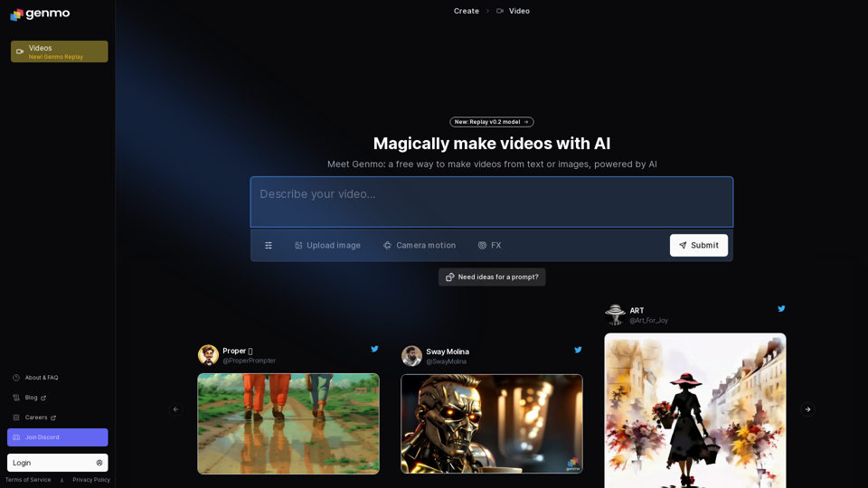
Task: Click Sway Molina's profile avatar
Action: tap(411, 356)
